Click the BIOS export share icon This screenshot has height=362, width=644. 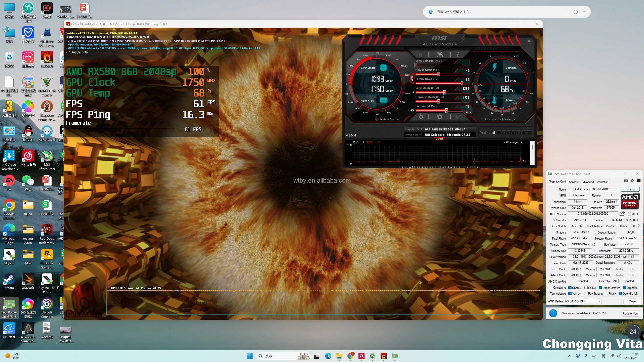coord(622,214)
